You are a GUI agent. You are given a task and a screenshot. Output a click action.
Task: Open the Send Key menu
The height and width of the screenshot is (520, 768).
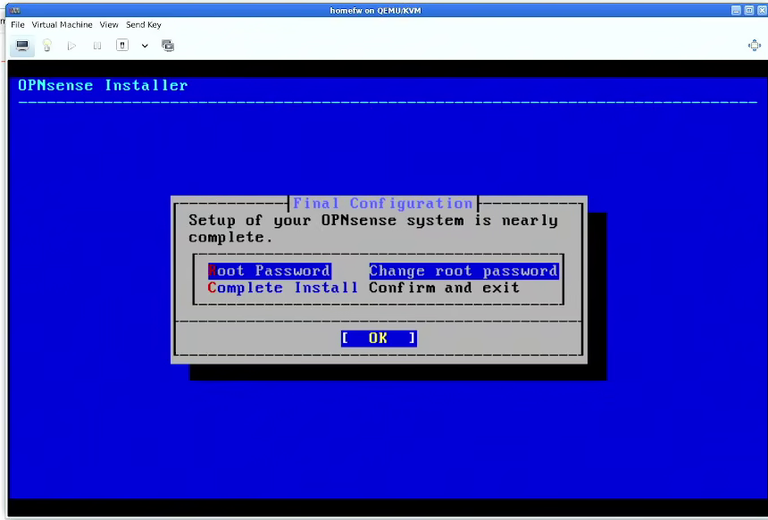[144, 24]
